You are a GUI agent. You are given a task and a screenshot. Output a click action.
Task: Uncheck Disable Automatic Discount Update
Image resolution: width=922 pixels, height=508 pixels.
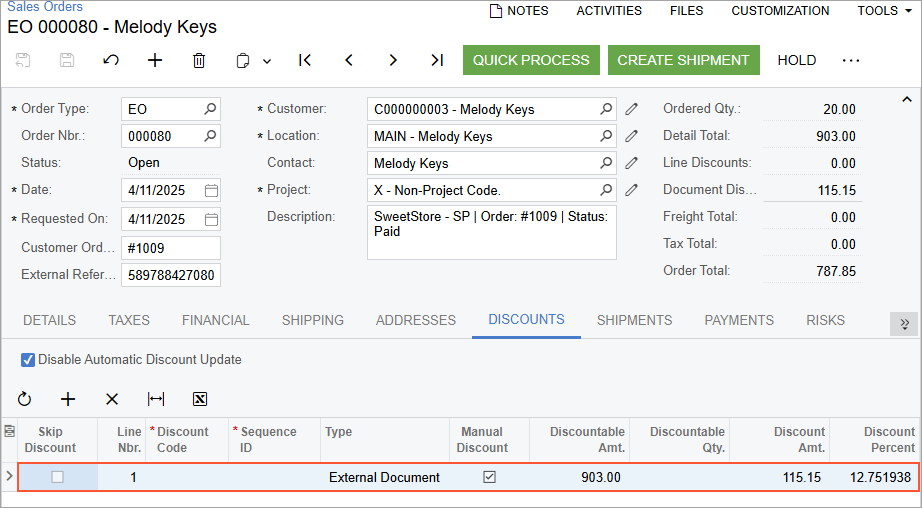28,360
